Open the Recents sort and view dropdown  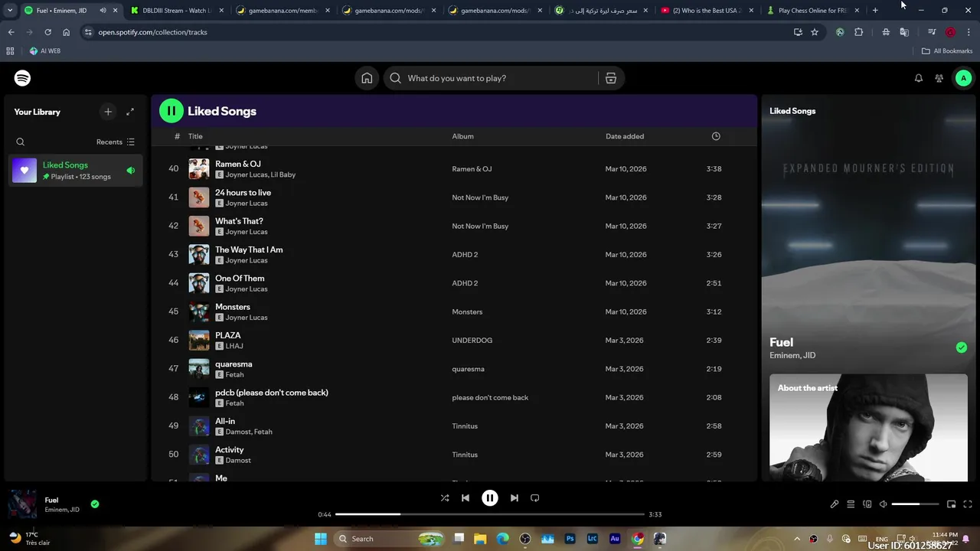[116, 142]
